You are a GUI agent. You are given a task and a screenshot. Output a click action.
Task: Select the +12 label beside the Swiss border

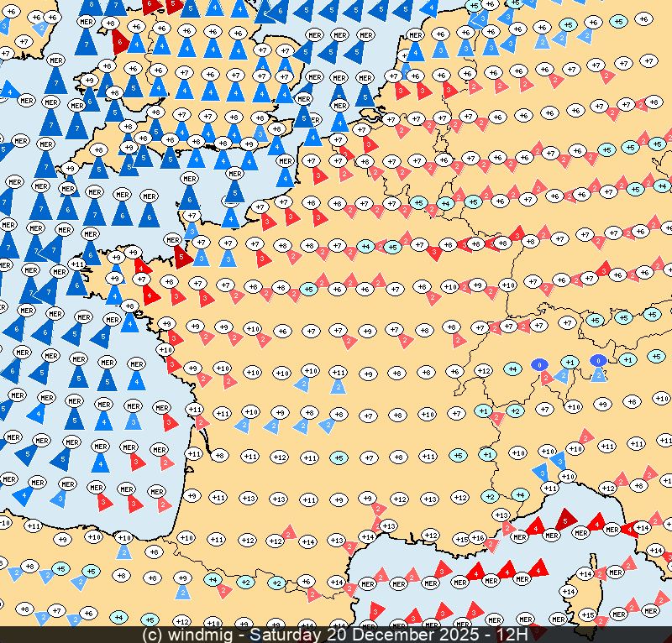point(483,370)
